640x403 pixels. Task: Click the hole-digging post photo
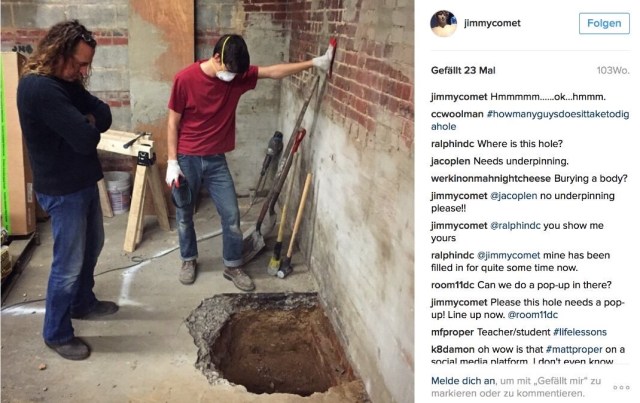pyautogui.click(x=207, y=201)
